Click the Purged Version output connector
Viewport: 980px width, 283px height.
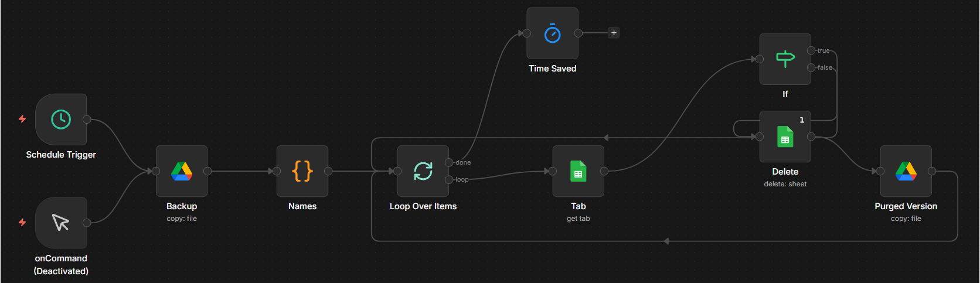932,171
